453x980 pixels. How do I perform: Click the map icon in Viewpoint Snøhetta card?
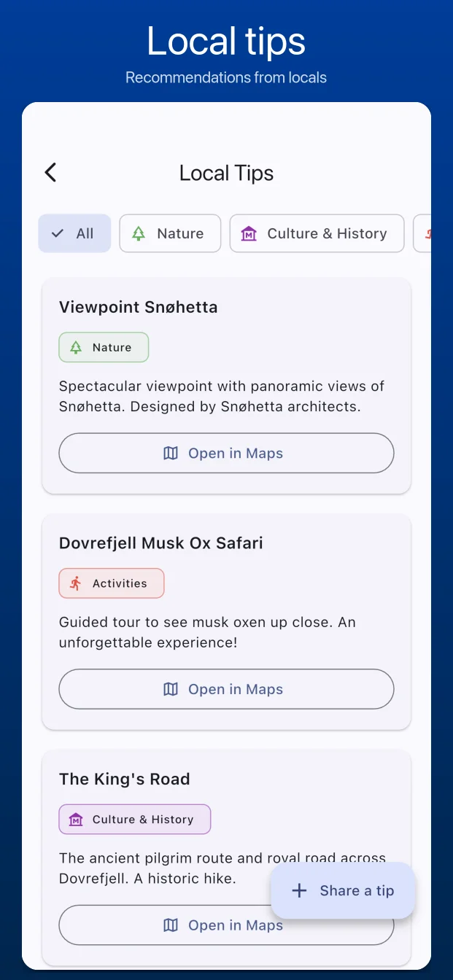click(x=171, y=454)
